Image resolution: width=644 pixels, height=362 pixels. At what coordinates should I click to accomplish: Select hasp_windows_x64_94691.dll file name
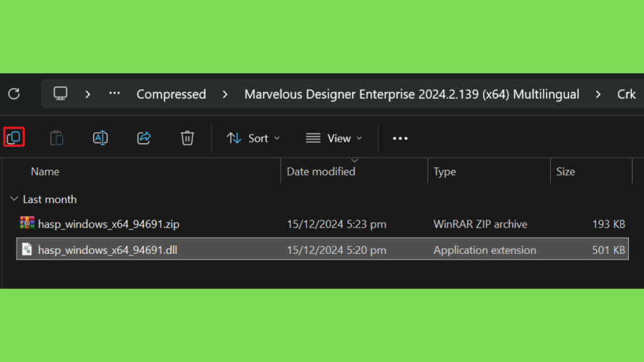pos(108,250)
